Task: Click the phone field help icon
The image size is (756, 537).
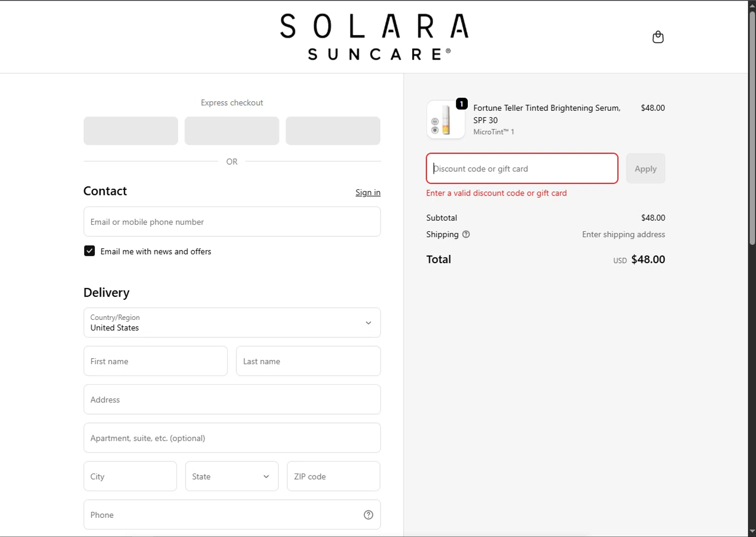Action: click(x=368, y=515)
